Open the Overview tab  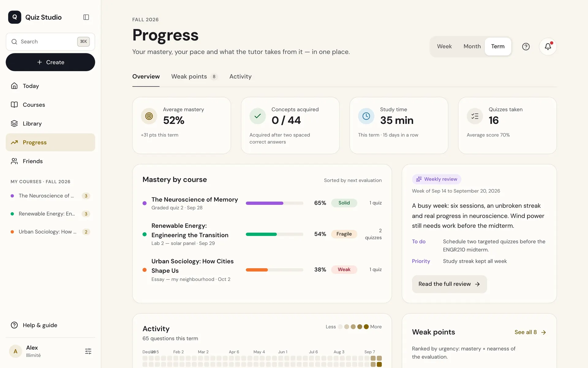(146, 76)
